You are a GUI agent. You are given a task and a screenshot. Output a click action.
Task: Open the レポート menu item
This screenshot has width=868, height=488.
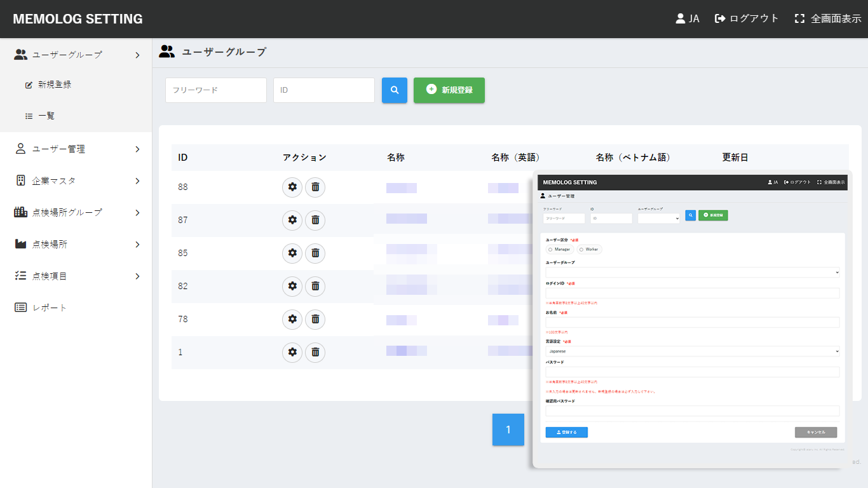50,308
